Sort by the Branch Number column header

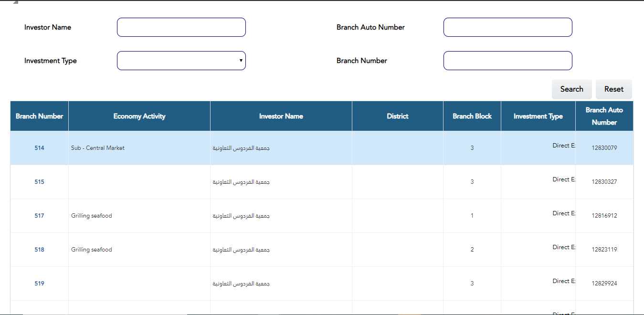coord(39,116)
